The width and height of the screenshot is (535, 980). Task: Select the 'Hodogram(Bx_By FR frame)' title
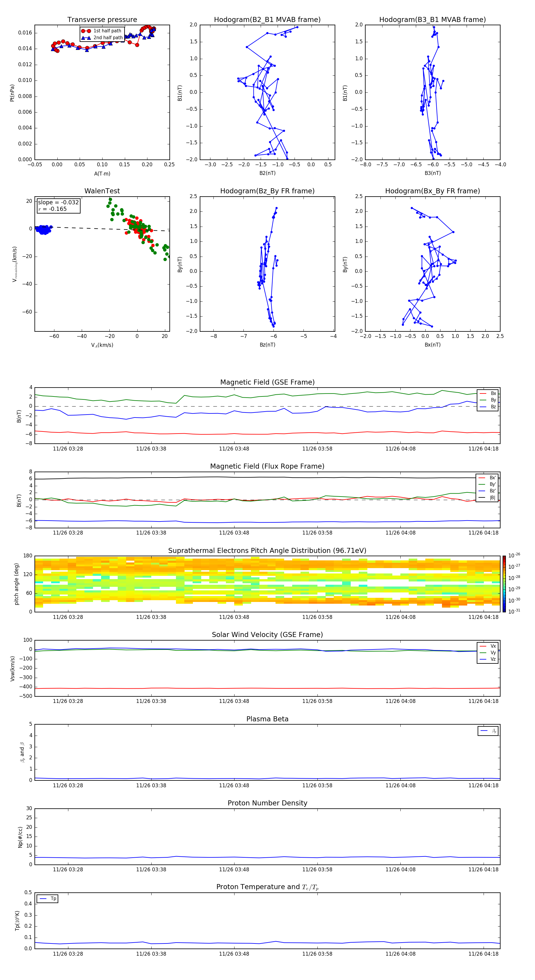coord(432,191)
